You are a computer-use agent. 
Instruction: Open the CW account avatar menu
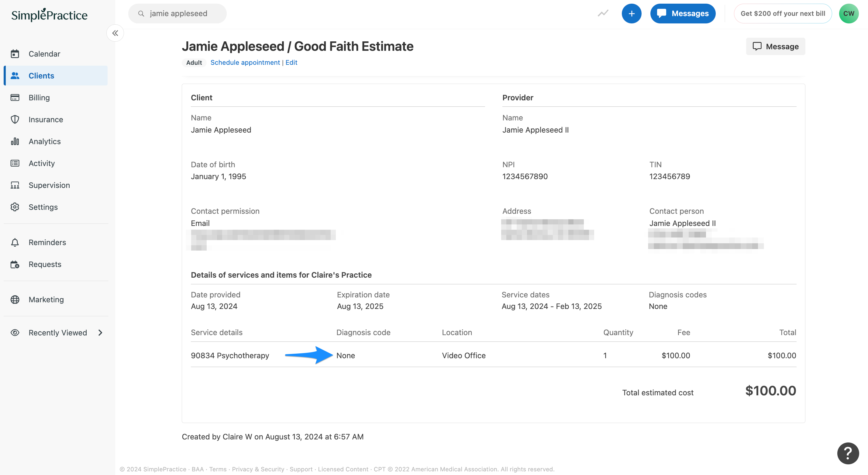pyautogui.click(x=849, y=13)
